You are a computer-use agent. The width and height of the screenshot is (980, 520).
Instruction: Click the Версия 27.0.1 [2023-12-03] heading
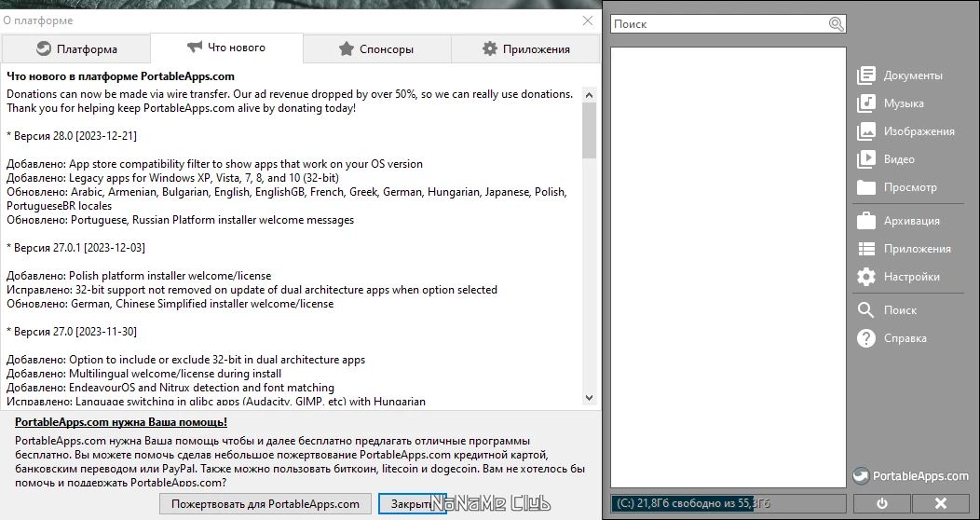[x=76, y=248]
